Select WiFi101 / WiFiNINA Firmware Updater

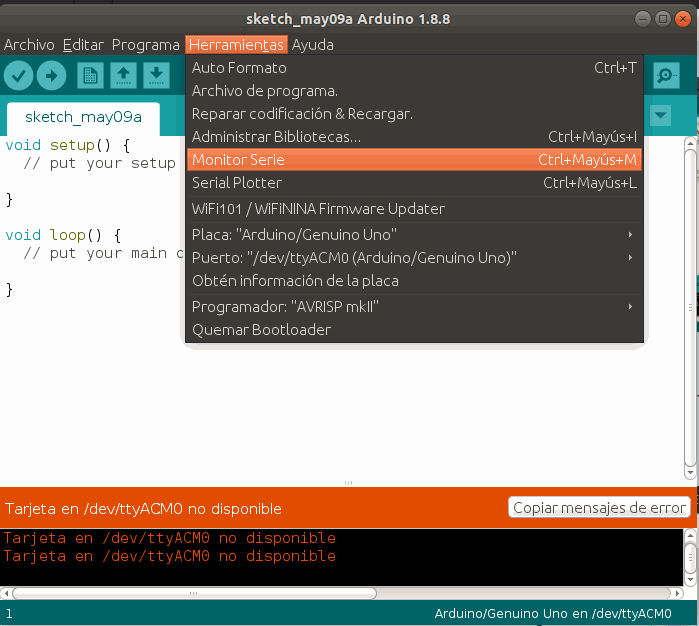(414, 209)
